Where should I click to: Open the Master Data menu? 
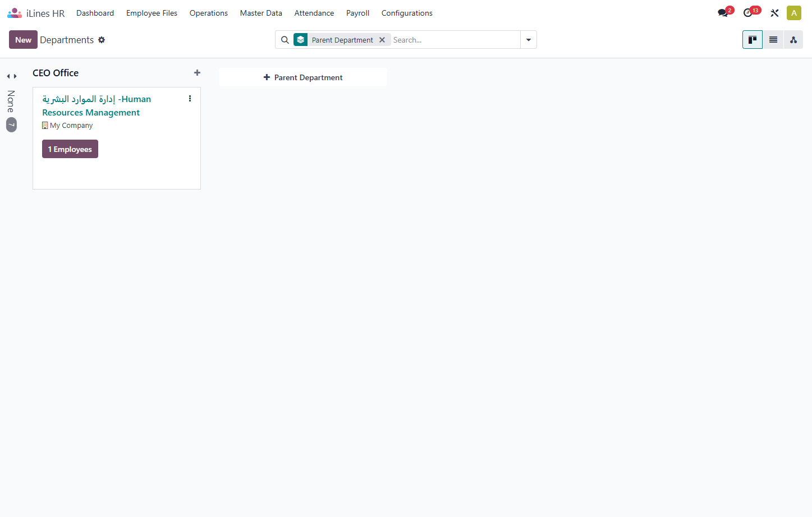point(261,13)
